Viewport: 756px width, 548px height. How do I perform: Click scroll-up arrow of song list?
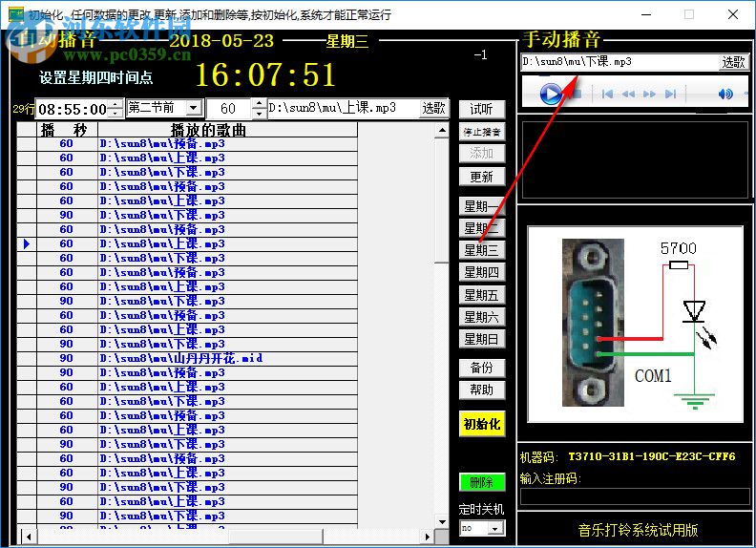pos(442,130)
